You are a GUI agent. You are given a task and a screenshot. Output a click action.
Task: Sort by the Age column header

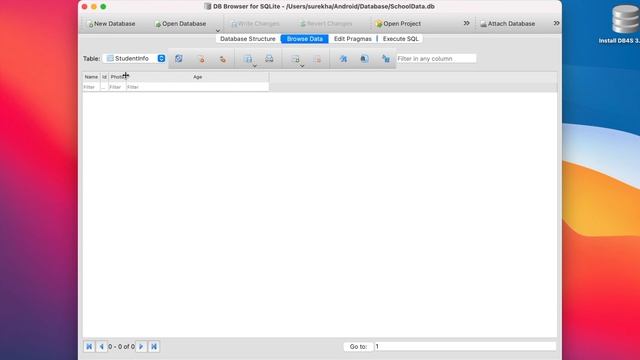pos(198,77)
